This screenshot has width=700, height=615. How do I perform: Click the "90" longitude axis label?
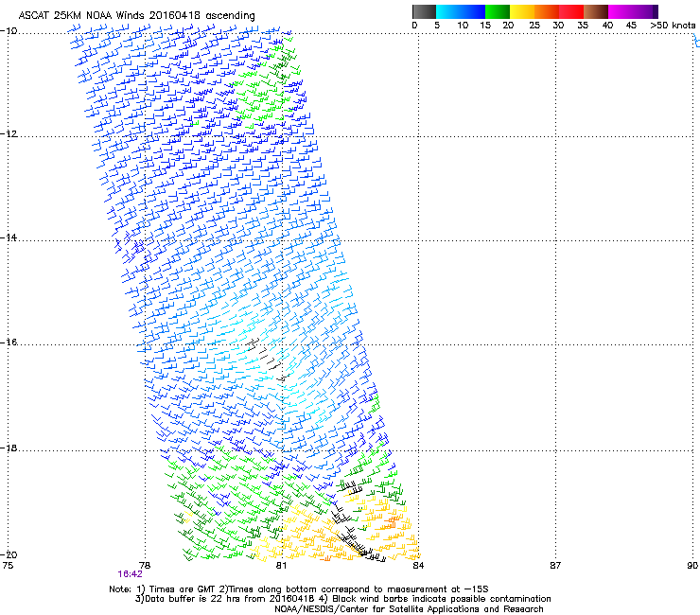pyautogui.click(x=692, y=566)
